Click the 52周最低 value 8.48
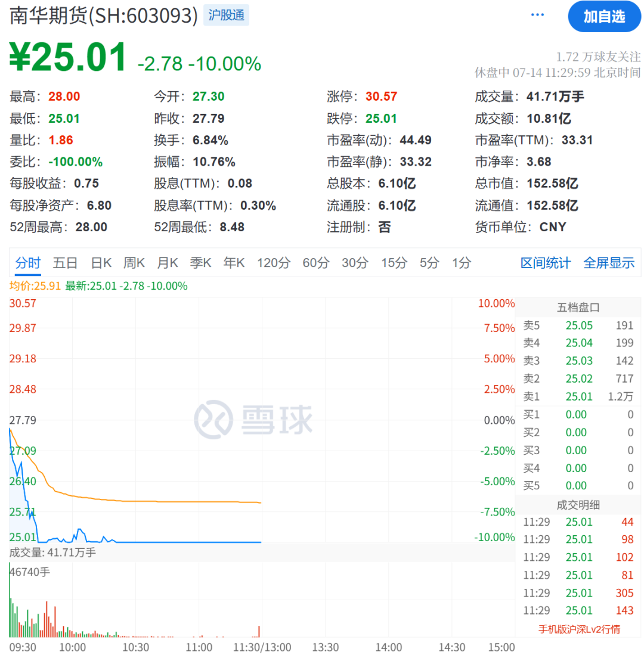 232,227
